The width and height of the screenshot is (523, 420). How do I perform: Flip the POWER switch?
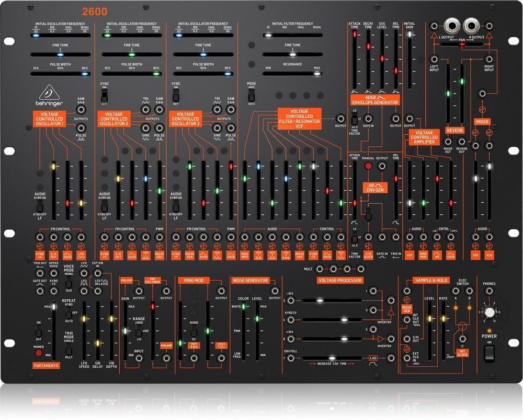(489, 353)
